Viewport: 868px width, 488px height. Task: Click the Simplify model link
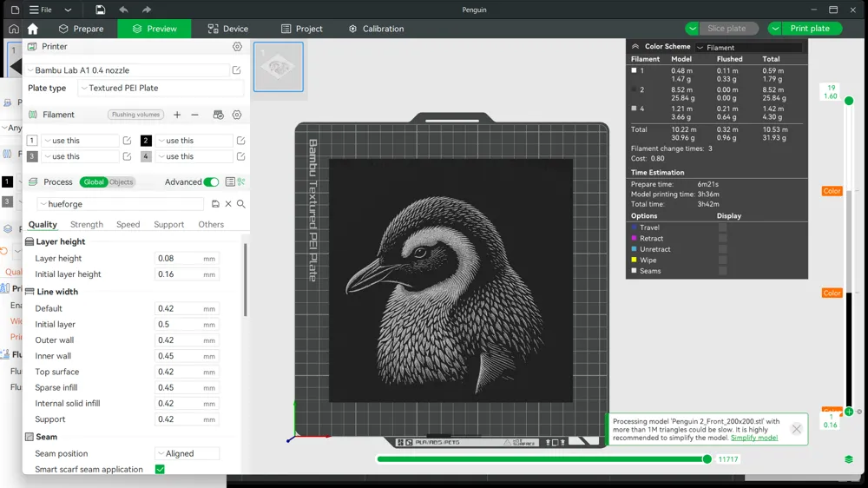pos(754,438)
